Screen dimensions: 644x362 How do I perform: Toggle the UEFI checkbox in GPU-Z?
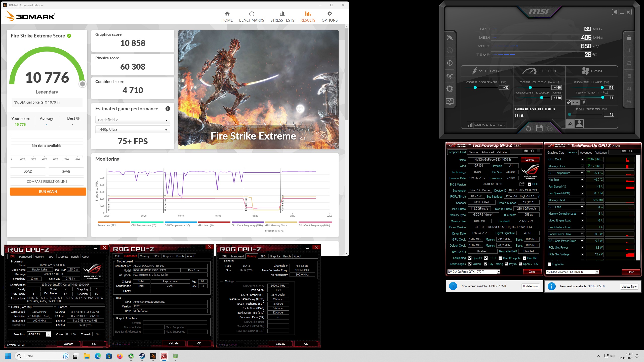coord(530,184)
